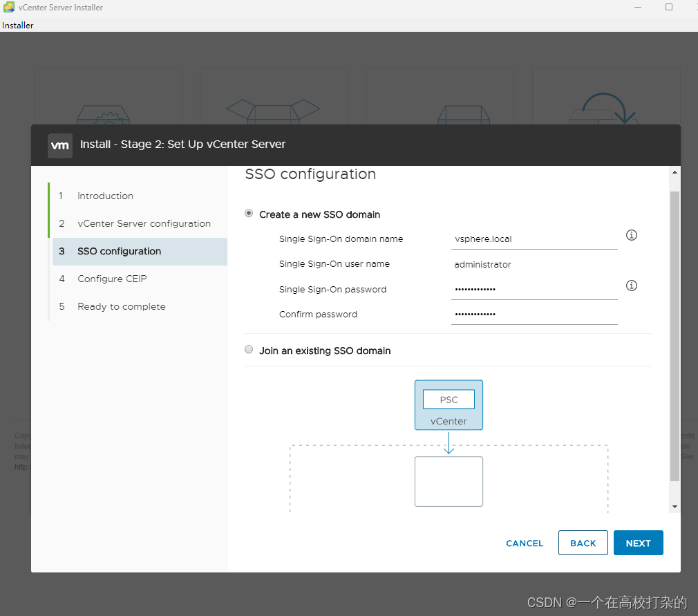Click the Single Sign-On domain name field
This screenshot has height=616, width=698.
tap(534, 239)
